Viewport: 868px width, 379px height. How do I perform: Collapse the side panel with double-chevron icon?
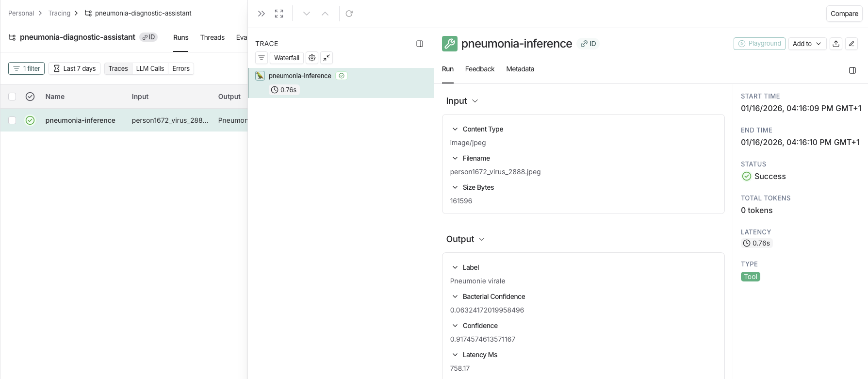tap(262, 14)
